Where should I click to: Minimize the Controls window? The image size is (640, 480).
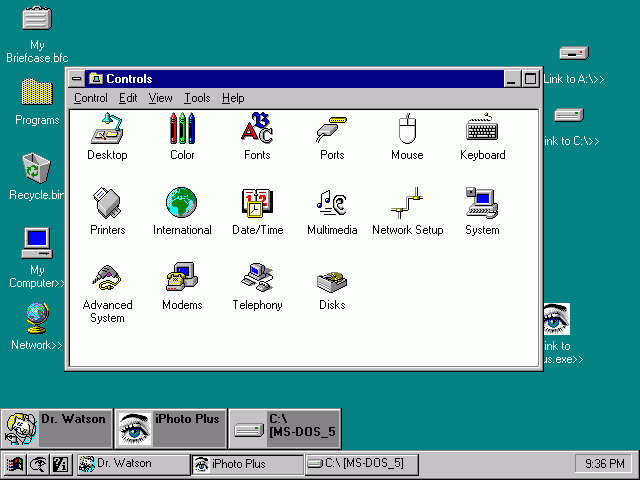[x=511, y=78]
